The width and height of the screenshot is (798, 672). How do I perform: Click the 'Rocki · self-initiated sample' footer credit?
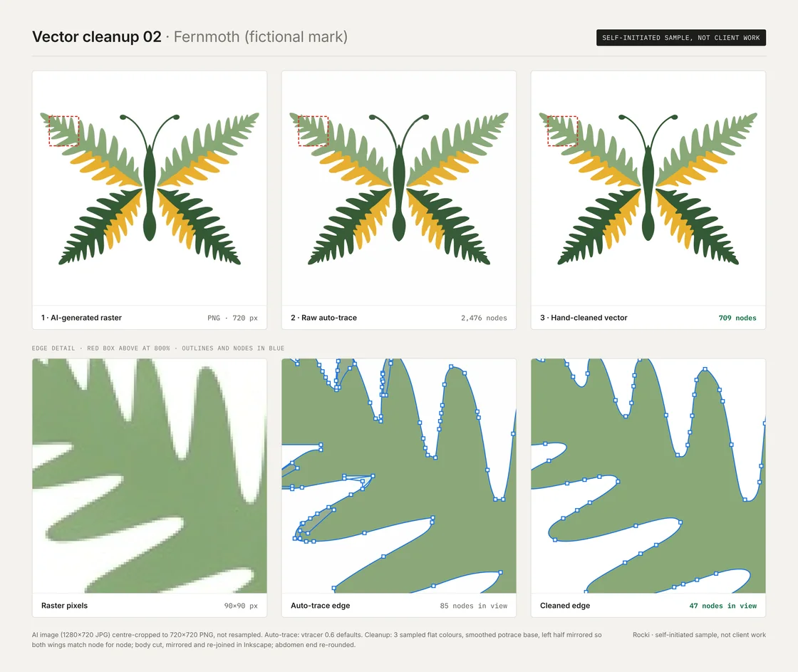[x=699, y=635]
